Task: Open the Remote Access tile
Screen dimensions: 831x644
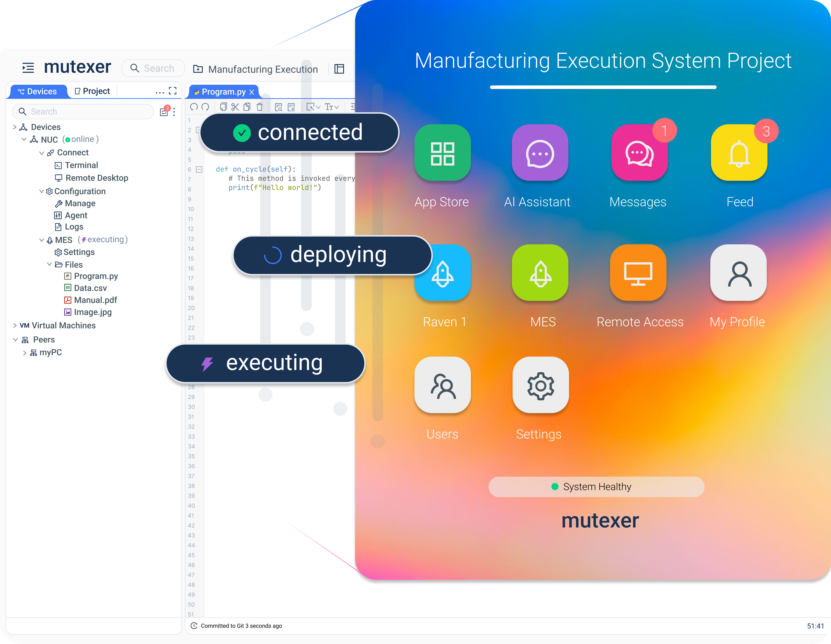Action: click(x=638, y=273)
